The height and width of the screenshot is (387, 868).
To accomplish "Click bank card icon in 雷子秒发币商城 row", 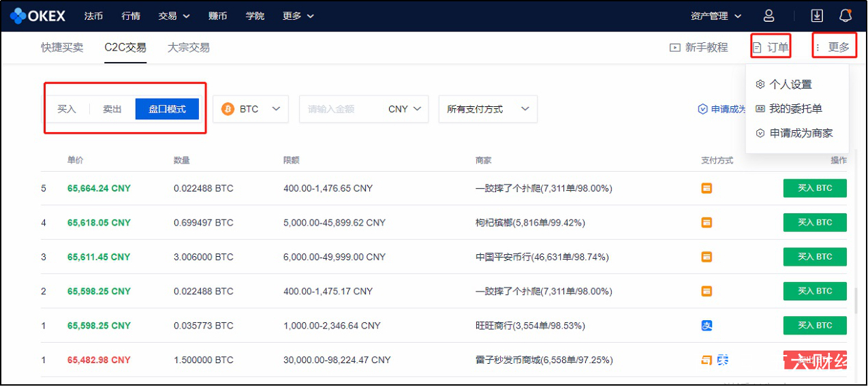I will (x=707, y=360).
